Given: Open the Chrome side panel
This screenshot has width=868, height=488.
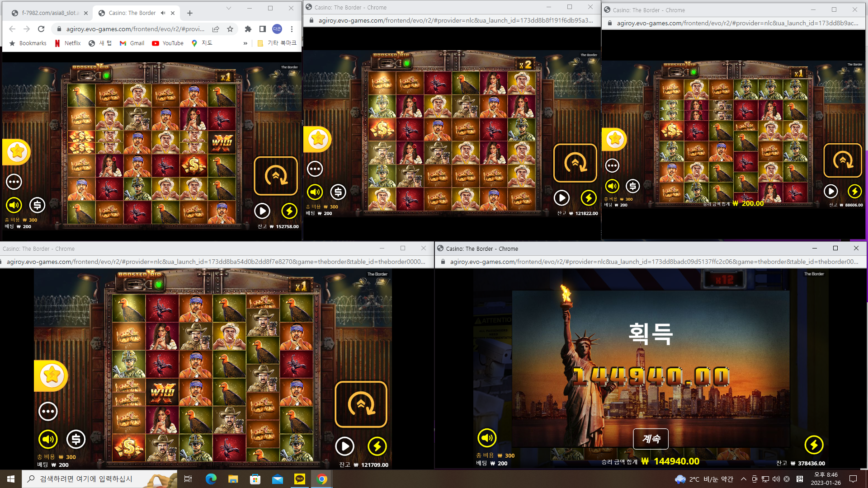Looking at the screenshot, I should coord(262,29).
